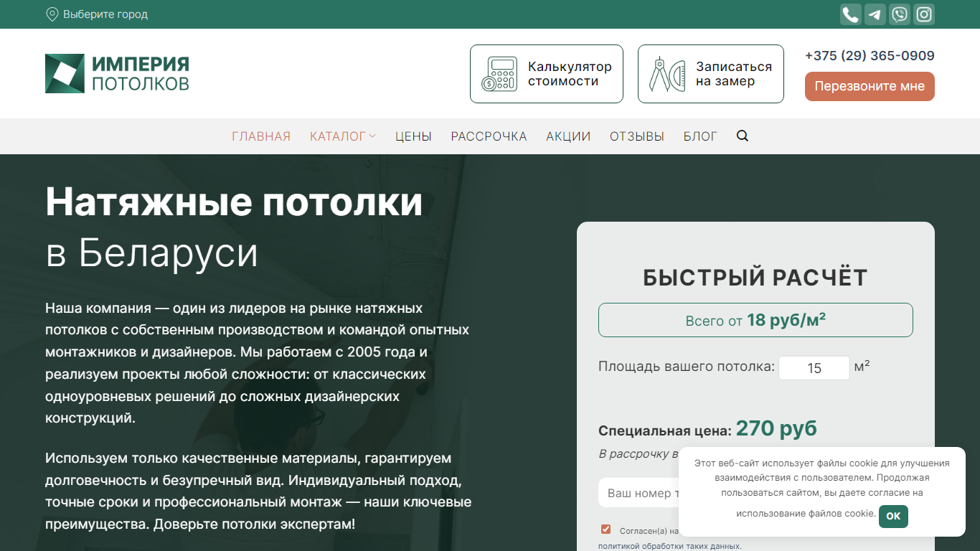Expand the Каталог menu chevron
The height and width of the screenshot is (551, 980).
tap(372, 136)
